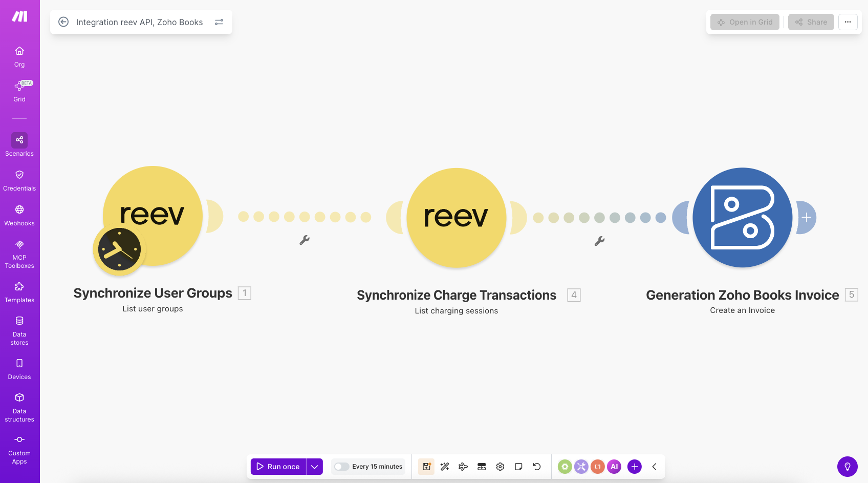The width and height of the screenshot is (868, 483).
Task: Open the purple Tools wrench circle
Action: (x=581, y=467)
